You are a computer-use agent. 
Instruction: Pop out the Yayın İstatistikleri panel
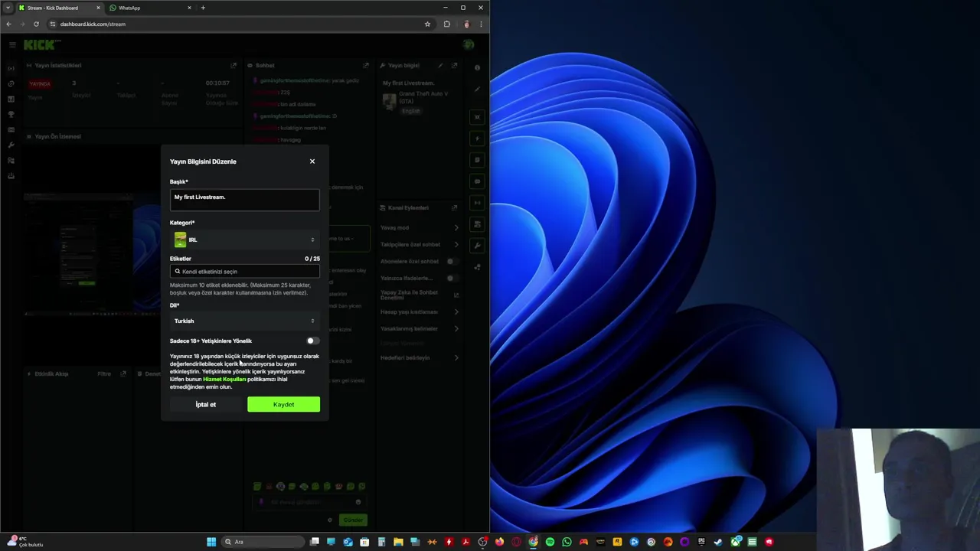click(234, 65)
